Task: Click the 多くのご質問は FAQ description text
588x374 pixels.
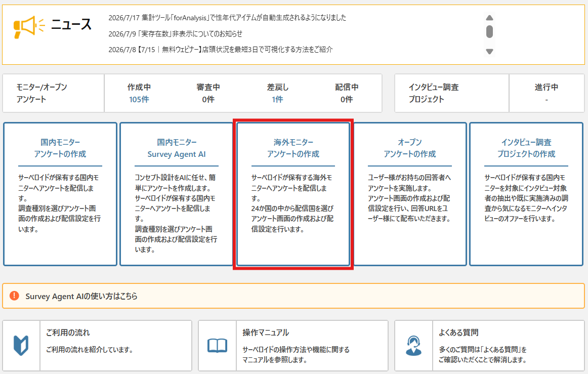Action: pyautogui.click(x=483, y=354)
